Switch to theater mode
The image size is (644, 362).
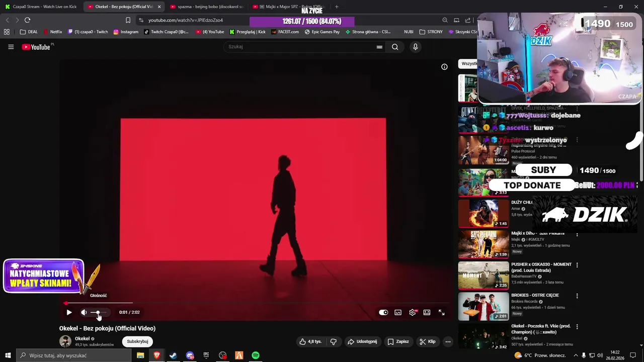(x=427, y=312)
